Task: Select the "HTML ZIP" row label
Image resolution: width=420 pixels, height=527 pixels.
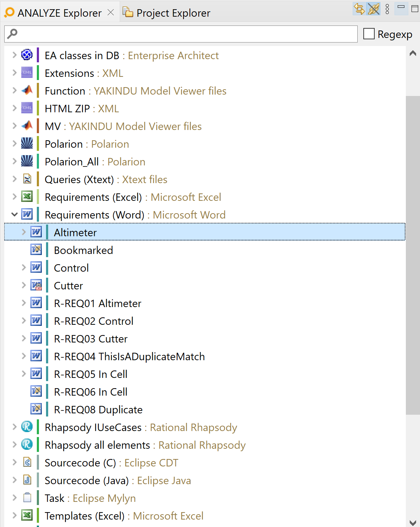Action: 67,109
